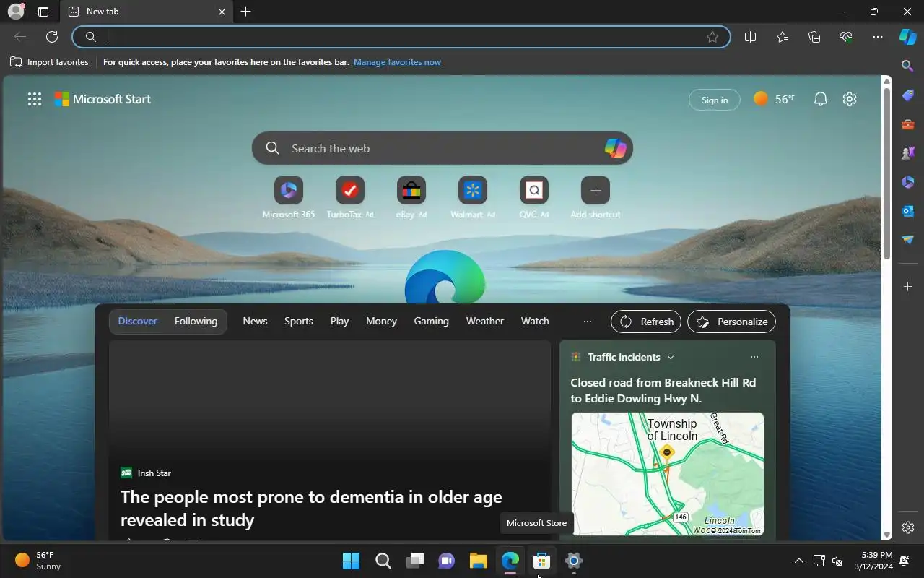The height and width of the screenshot is (578, 924).
Task: Open Microsoft Store from taskbar
Action: [541, 561]
